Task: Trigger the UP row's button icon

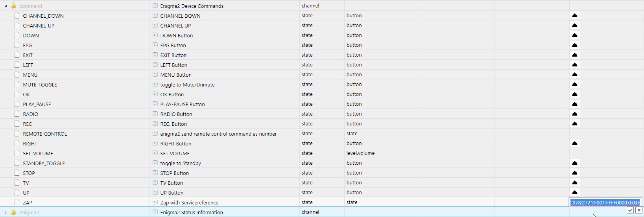Action: (x=574, y=192)
